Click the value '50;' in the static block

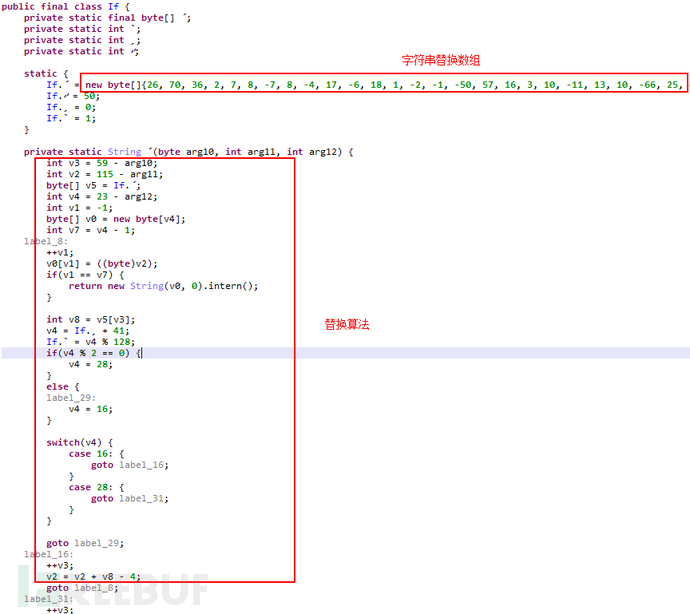[x=92, y=96]
